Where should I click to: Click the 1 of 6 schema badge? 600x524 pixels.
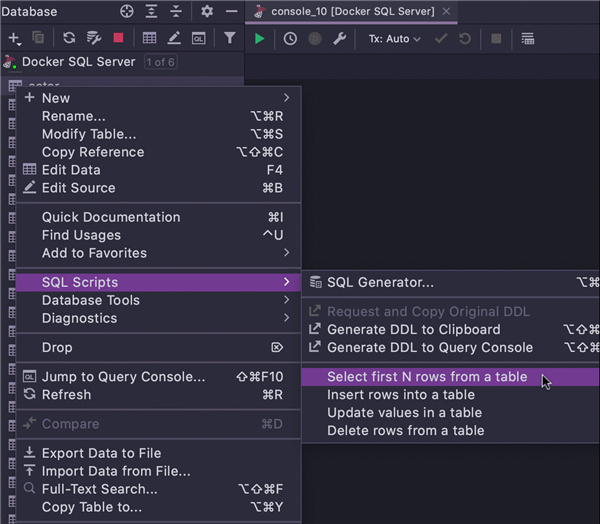pos(161,62)
